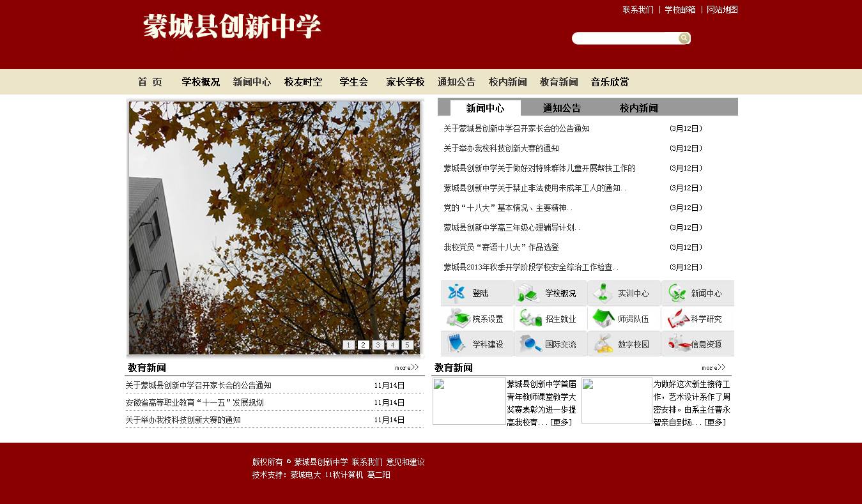Go to 首页 in navigation bar

pos(150,82)
